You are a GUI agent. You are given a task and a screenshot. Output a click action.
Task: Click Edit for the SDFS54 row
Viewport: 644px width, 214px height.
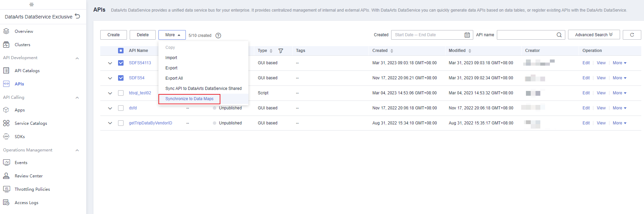[586, 78]
